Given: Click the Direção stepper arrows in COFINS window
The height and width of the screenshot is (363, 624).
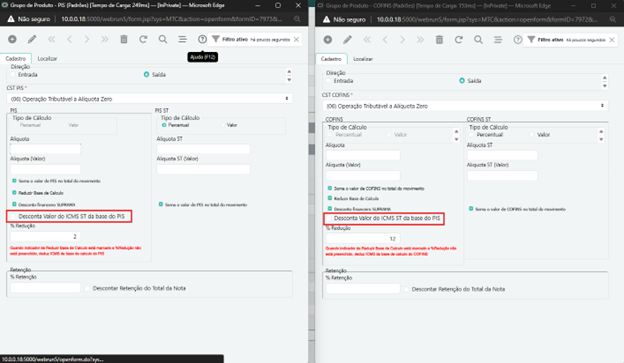Looking at the screenshot, I should tap(604, 82).
